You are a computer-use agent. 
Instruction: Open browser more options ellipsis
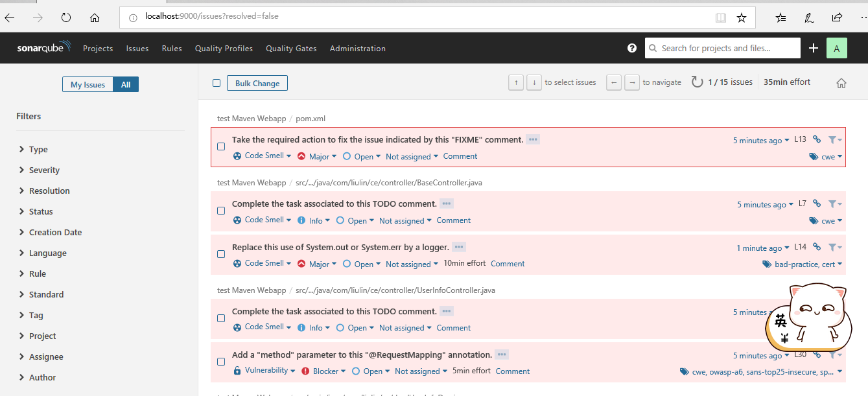(864, 17)
